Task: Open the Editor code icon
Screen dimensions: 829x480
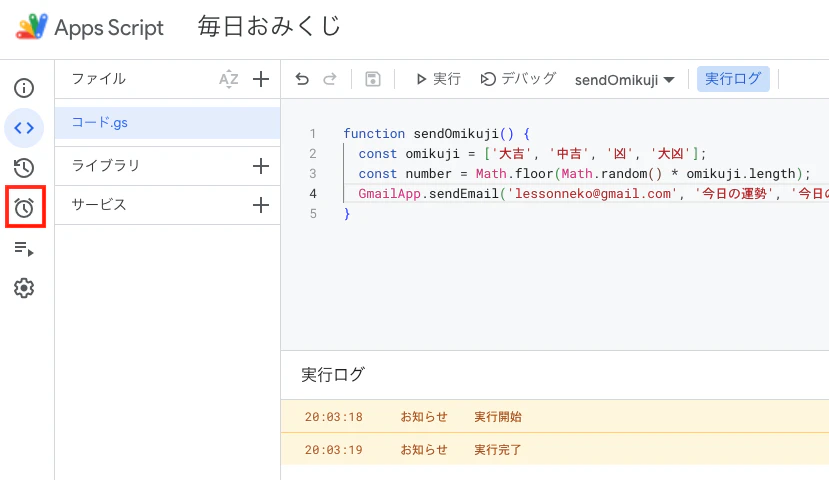Action: [x=24, y=128]
